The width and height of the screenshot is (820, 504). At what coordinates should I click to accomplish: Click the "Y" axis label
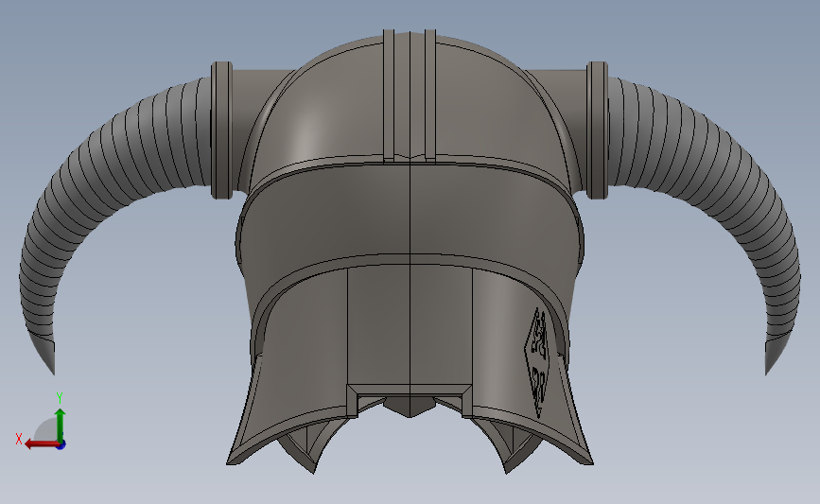(x=60, y=398)
